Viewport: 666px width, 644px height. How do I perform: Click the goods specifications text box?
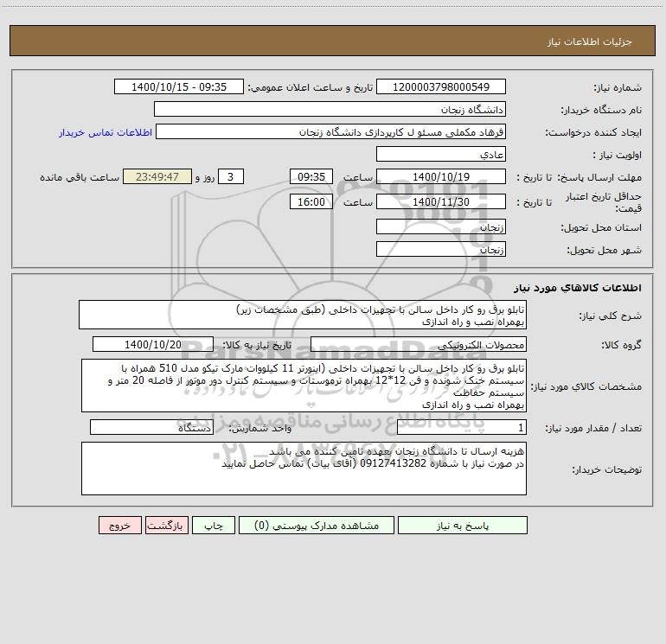coord(304,386)
